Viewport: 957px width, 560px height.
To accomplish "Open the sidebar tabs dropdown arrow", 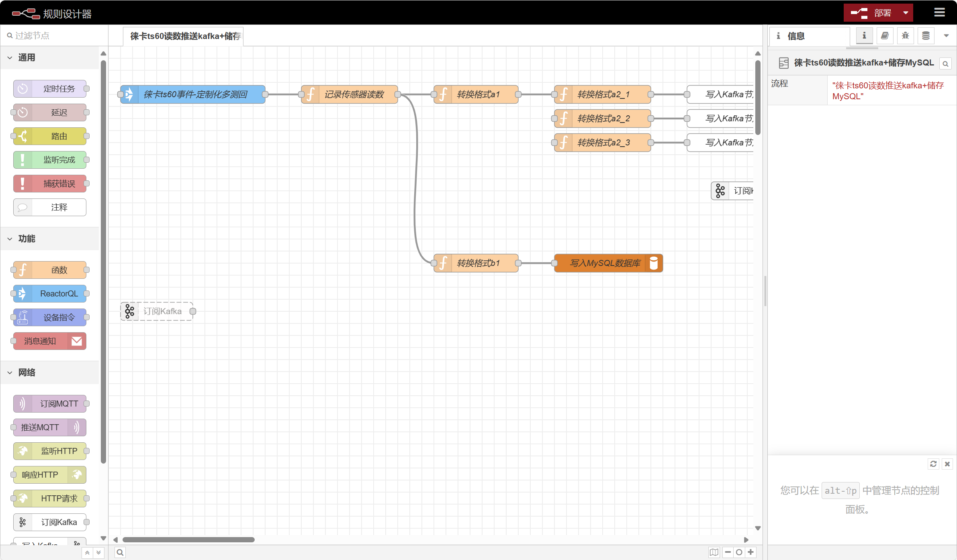I will click(946, 36).
